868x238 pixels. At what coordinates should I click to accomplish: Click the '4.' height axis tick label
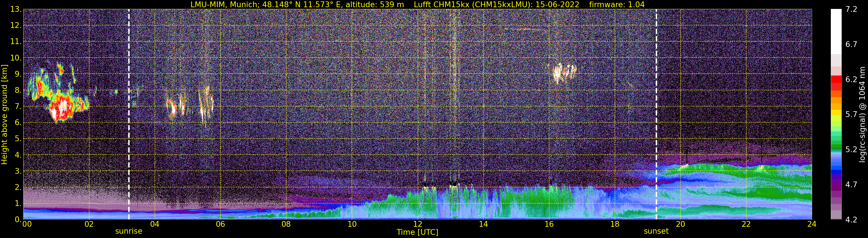(x=18, y=155)
